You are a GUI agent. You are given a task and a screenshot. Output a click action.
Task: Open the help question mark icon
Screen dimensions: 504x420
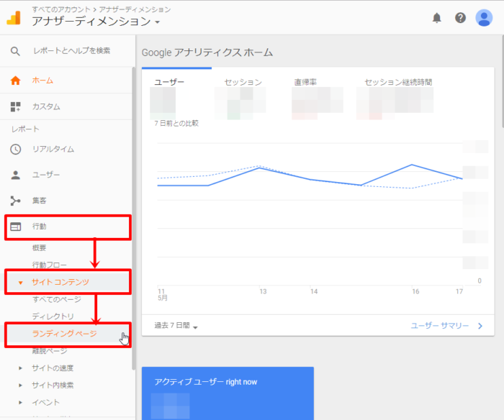click(460, 18)
